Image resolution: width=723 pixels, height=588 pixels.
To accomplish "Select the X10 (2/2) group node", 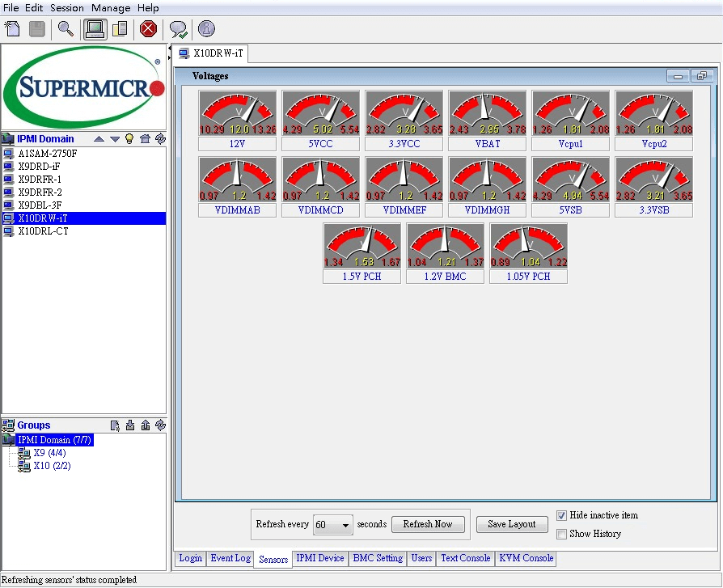I will [52, 466].
